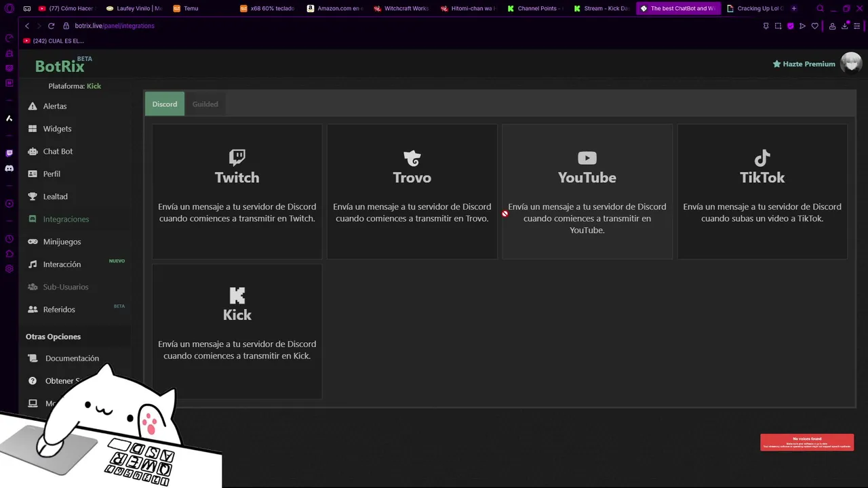Image resolution: width=868 pixels, height=488 pixels.
Task: Click the Referidos people icon
Action: tap(33, 310)
